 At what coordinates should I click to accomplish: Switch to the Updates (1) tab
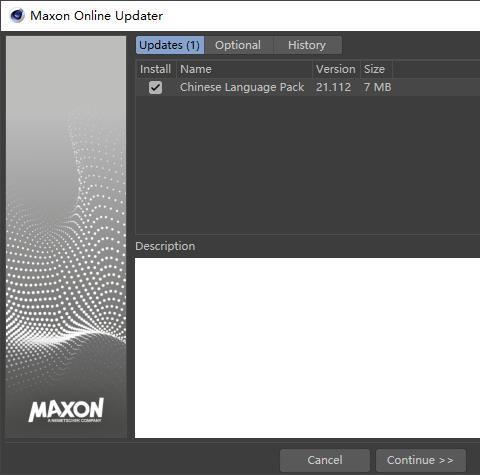170,45
